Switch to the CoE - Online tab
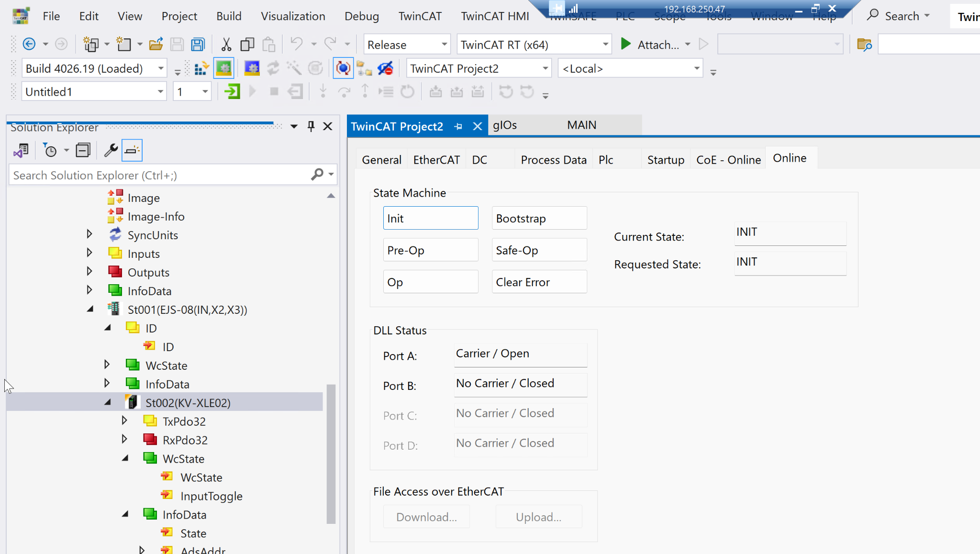This screenshot has width=980, height=554. coord(728,160)
